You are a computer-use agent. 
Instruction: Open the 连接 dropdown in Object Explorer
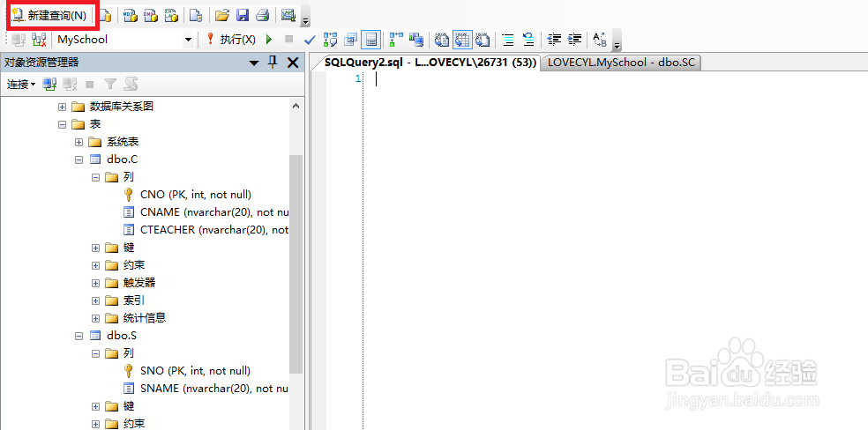[x=21, y=85]
